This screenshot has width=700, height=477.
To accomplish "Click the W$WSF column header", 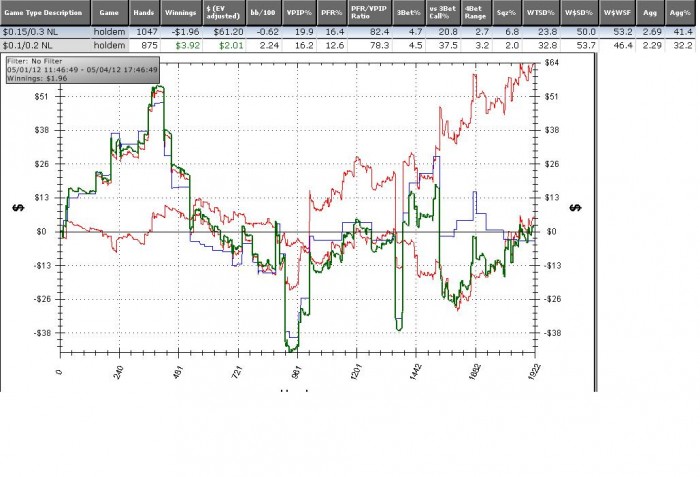I will (x=617, y=13).
